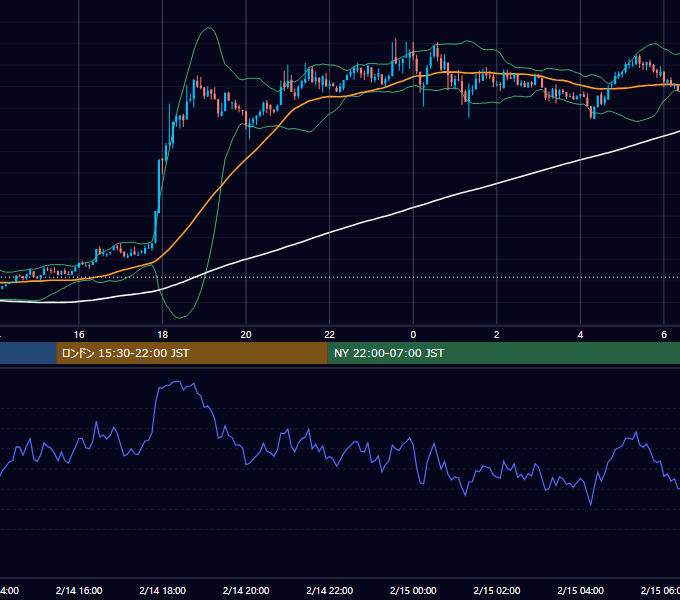Click the oscillator peak near 18:00
680x600 pixels.
(177, 382)
